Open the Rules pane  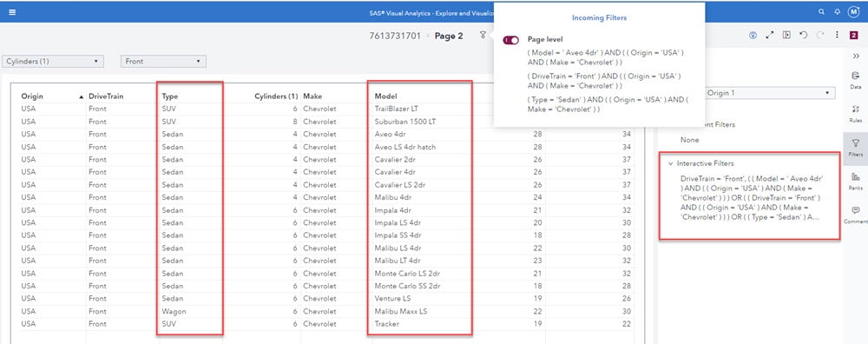pyautogui.click(x=856, y=113)
